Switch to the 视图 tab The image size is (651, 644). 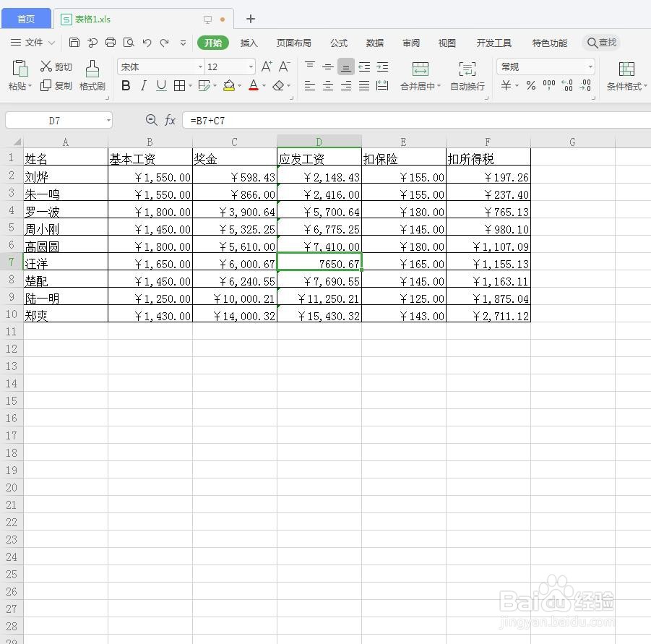[447, 43]
